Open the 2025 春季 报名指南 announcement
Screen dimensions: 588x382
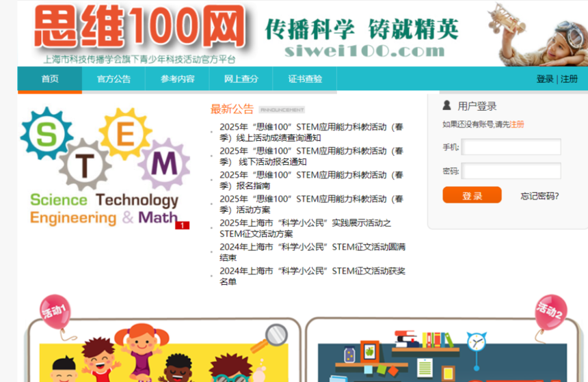coord(311,180)
